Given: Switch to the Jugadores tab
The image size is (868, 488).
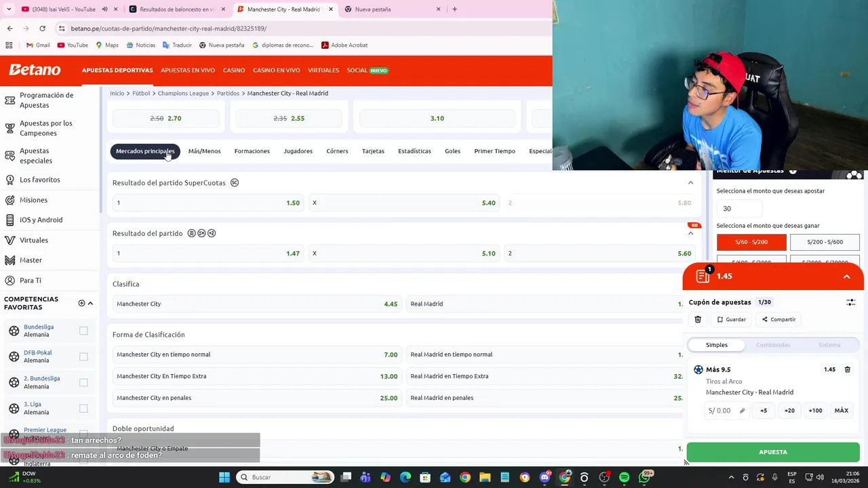Looking at the screenshot, I should [x=298, y=151].
